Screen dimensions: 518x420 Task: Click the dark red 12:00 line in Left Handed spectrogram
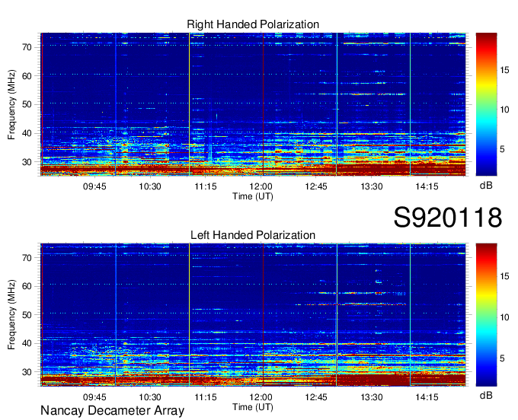point(264,315)
